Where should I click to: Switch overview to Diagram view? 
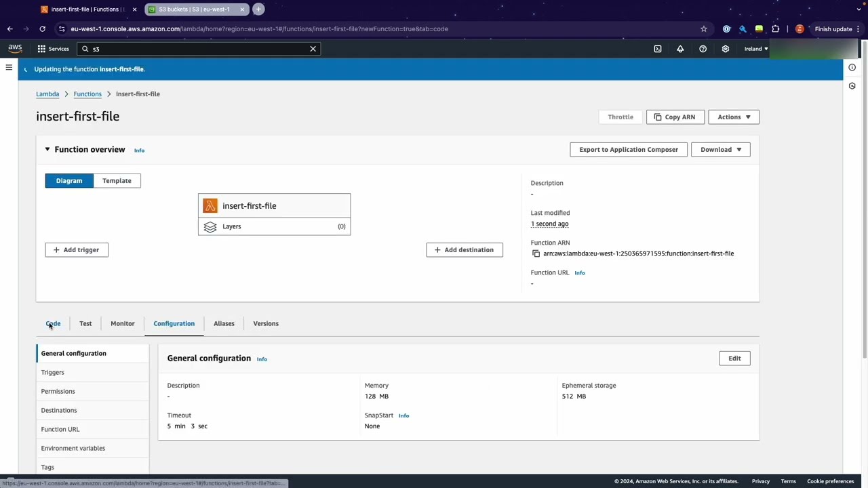(x=69, y=181)
